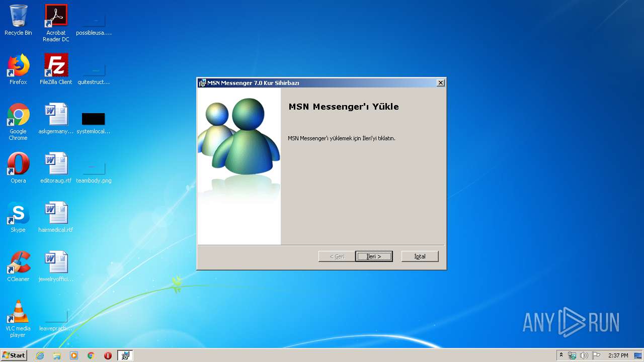
Task: Close the MSN Messenger setup wizard
Action: (441, 83)
